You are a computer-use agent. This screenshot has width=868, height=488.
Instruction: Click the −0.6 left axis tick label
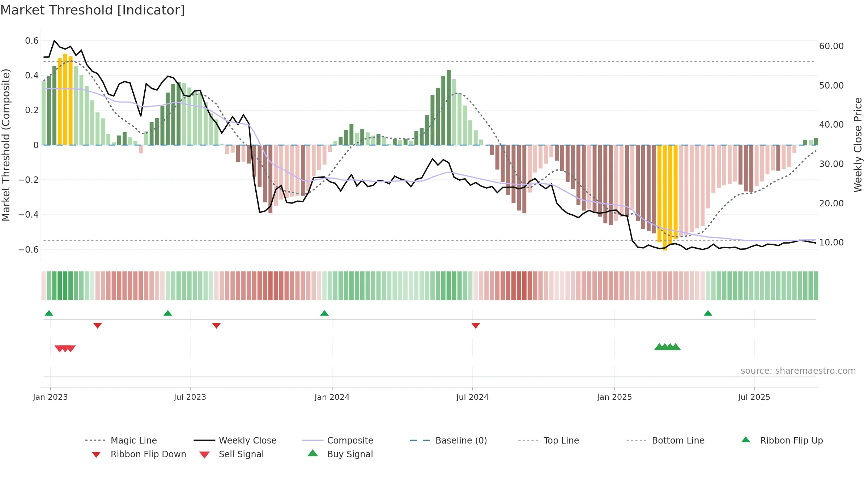[29, 249]
